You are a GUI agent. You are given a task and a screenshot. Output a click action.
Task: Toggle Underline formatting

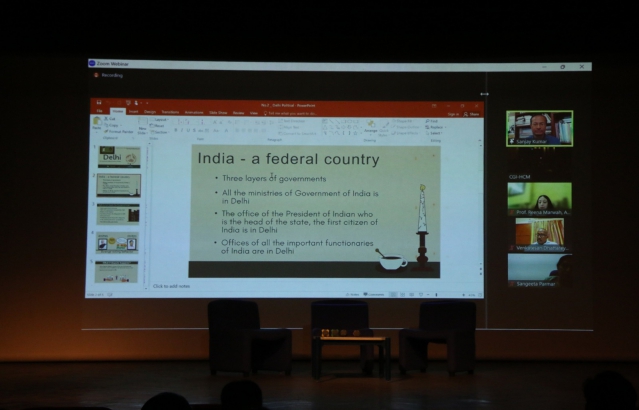coord(188,130)
